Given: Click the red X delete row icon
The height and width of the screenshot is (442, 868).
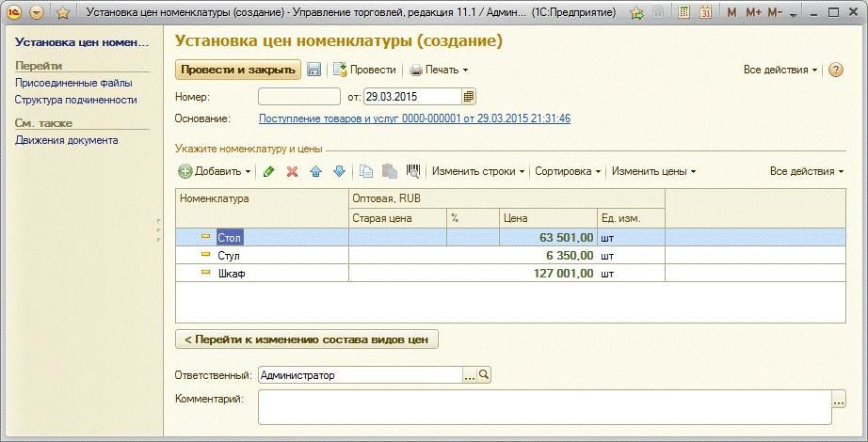Looking at the screenshot, I should click(292, 172).
